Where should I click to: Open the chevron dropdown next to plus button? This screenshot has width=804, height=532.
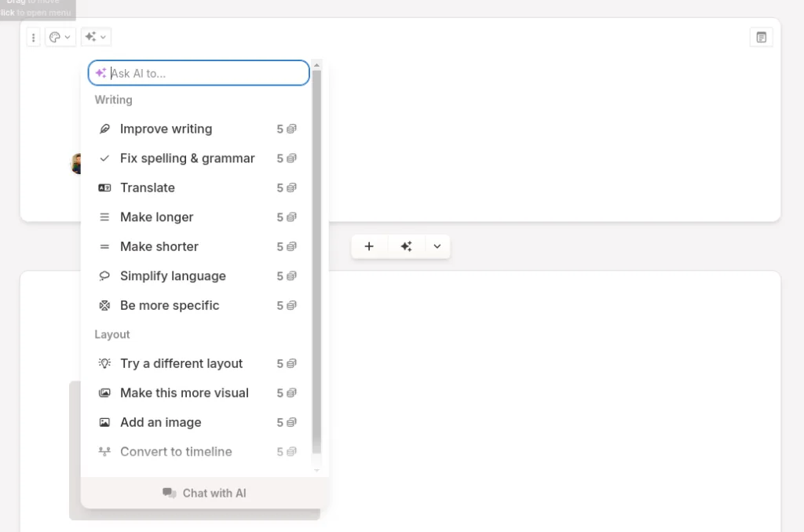[x=437, y=246]
